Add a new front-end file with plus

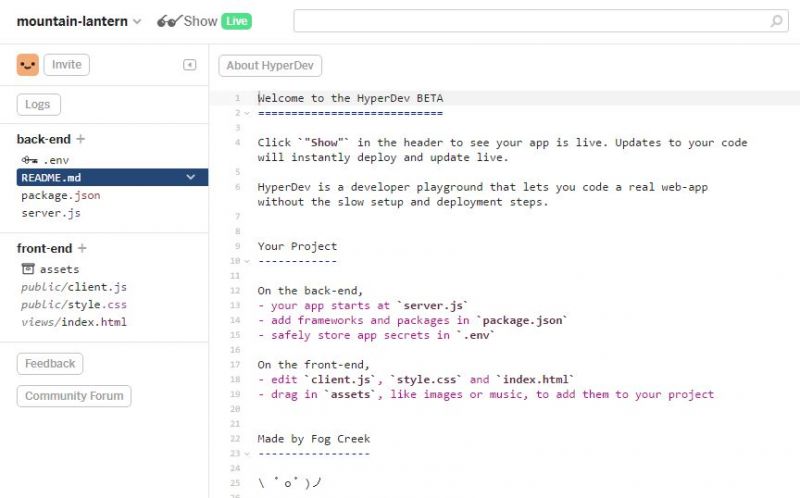pos(82,248)
